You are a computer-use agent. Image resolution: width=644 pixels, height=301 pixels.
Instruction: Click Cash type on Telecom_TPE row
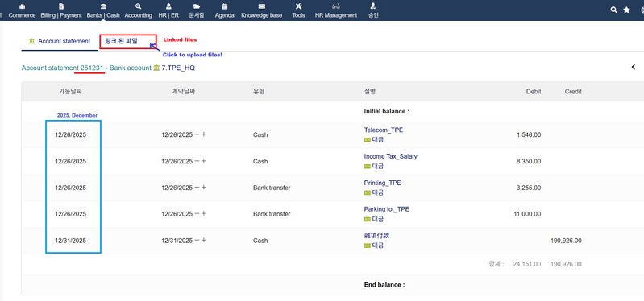260,134
